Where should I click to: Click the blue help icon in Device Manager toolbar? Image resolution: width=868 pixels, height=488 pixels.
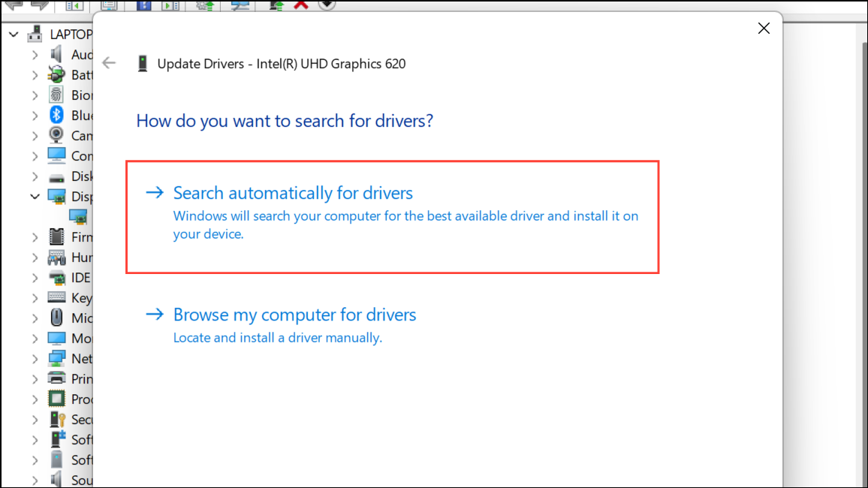click(144, 5)
